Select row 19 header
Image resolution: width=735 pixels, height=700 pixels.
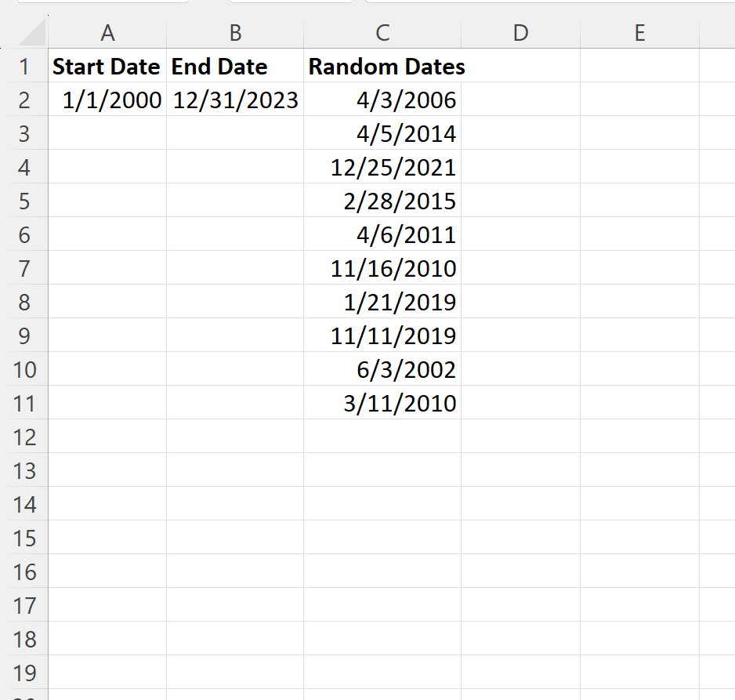pyautogui.click(x=24, y=673)
